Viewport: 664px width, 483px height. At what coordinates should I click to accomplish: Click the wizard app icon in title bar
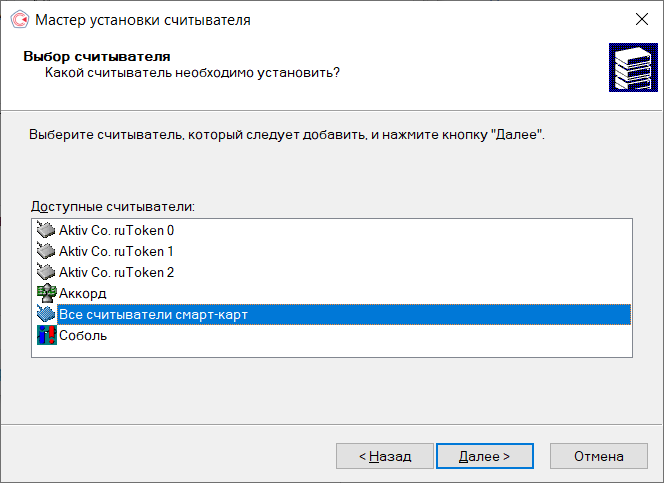(x=18, y=19)
